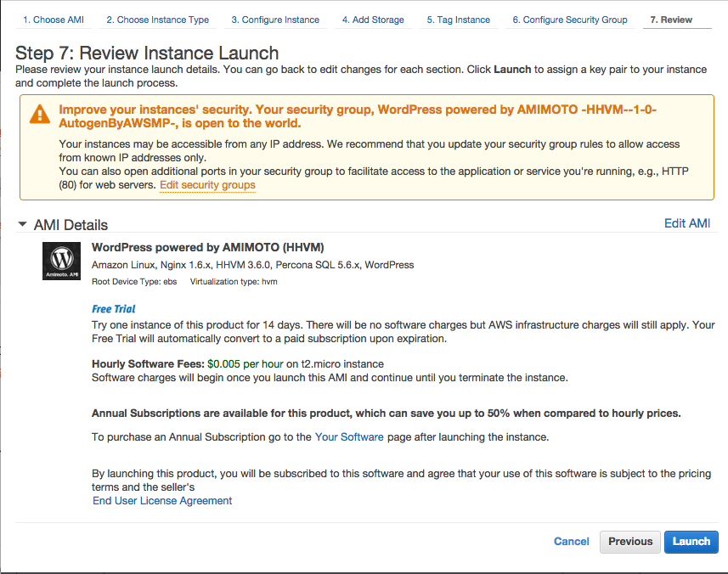Viewport: 728px width, 574px height.
Task: Open the End User License Agreement
Action: [x=162, y=501]
